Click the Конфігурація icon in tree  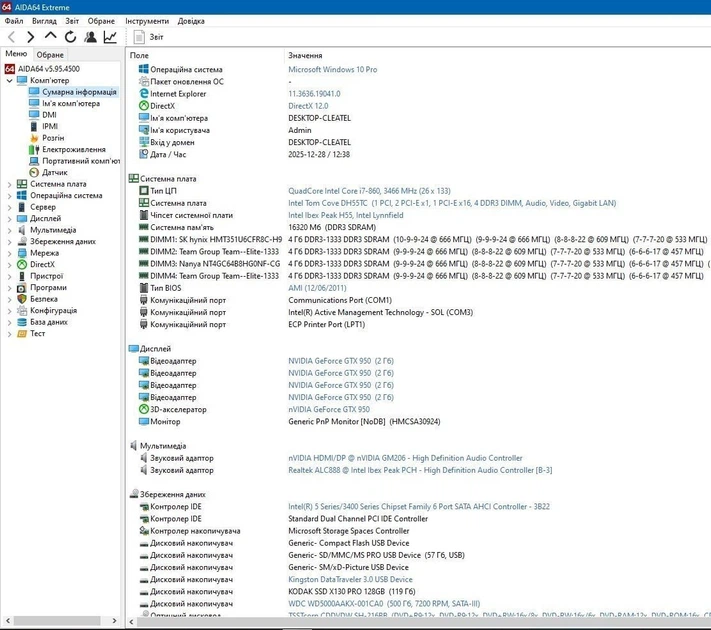(22, 311)
